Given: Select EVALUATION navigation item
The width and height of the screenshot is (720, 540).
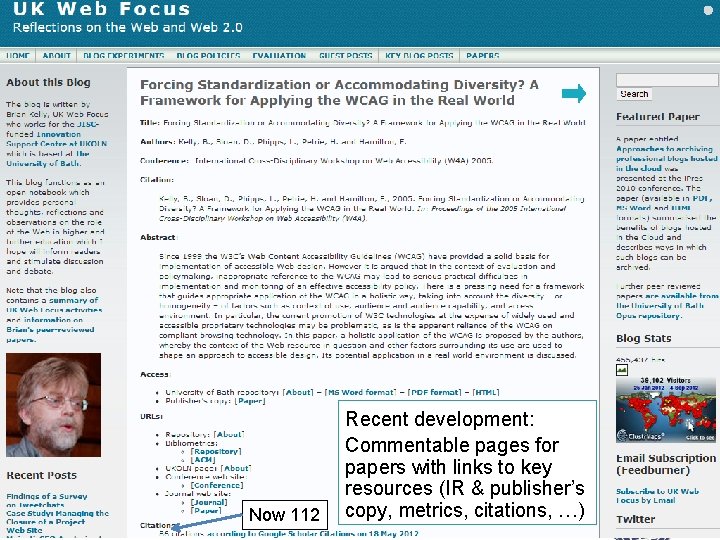Looking at the screenshot, I should pos(279,56).
